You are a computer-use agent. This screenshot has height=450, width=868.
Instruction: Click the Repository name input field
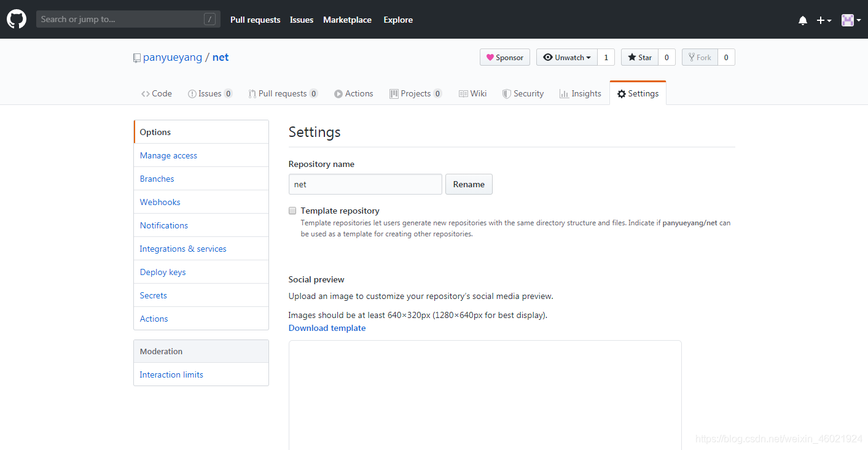[366, 184]
